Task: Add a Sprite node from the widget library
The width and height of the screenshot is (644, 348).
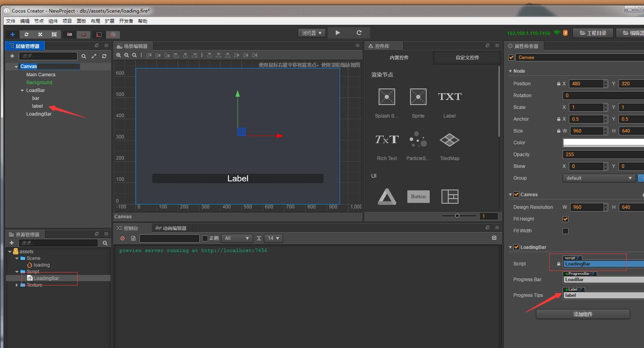Action: (x=418, y=103)
